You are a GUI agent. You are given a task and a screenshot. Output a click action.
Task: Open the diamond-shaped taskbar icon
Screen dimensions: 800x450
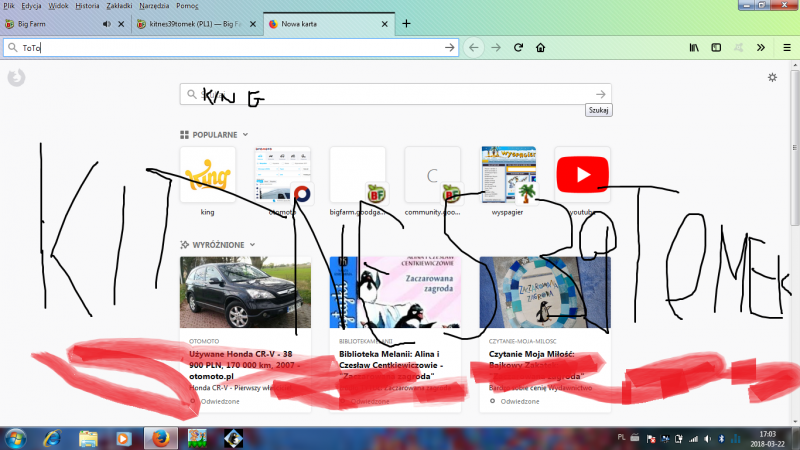233,438
